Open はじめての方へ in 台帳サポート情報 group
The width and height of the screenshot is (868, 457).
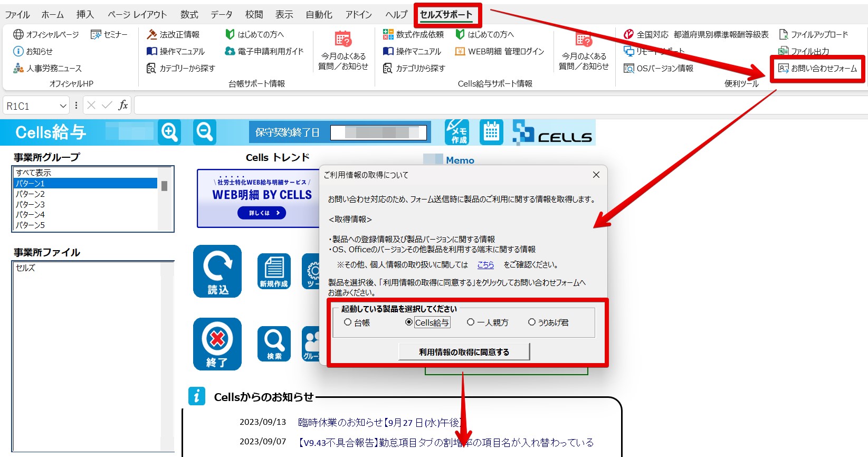coord(254,34)
